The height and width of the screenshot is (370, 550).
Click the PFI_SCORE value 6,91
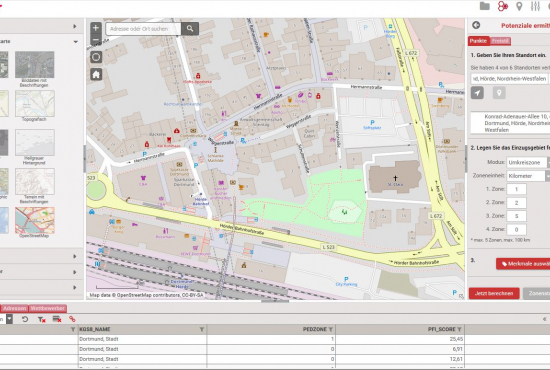coord(457,349)
